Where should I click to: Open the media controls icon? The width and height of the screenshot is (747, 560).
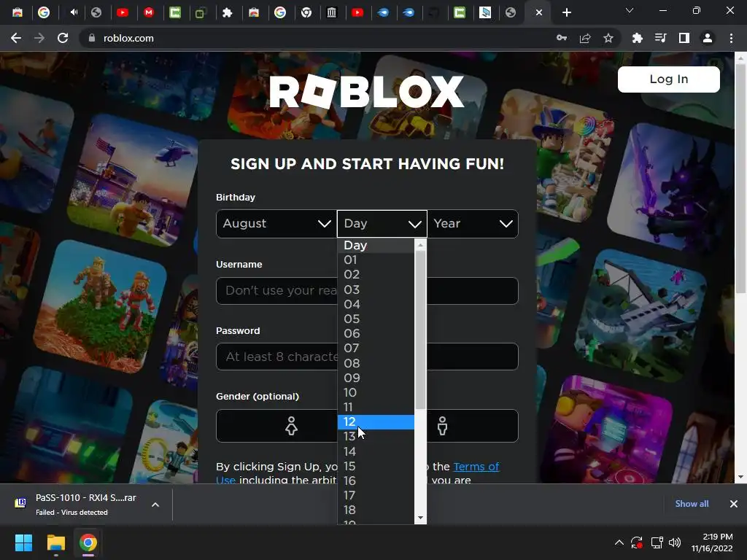(661, 38)
